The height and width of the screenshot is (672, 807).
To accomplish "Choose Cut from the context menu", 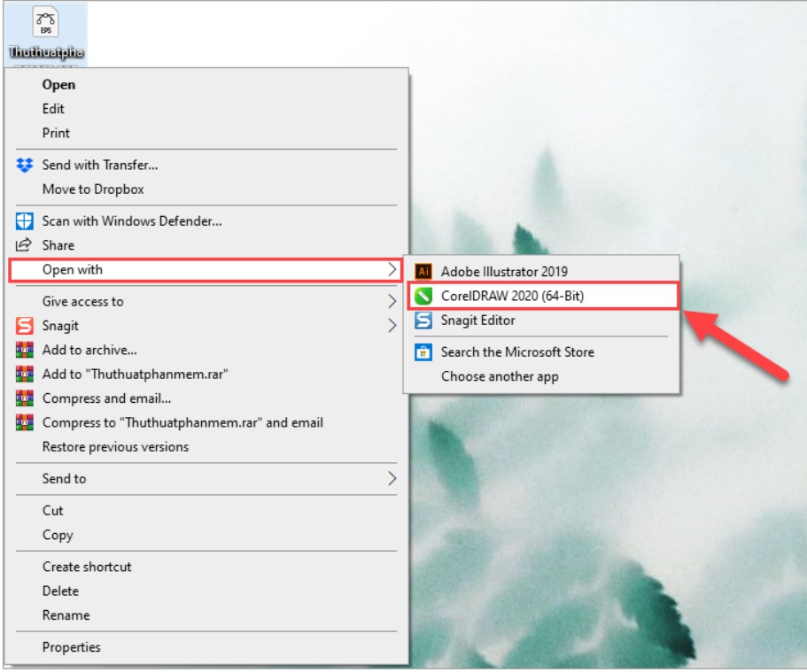I will [206, 511].
